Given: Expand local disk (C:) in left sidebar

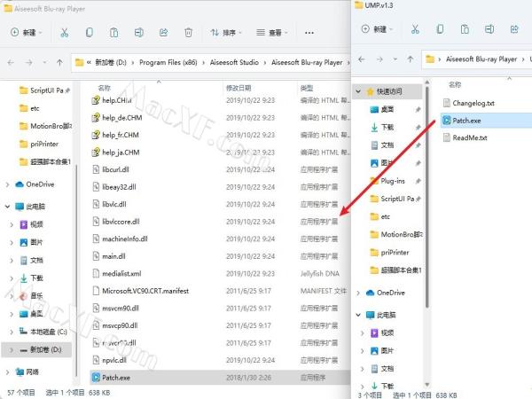Looking at the screenshot, I should click(x=12, y=332).
